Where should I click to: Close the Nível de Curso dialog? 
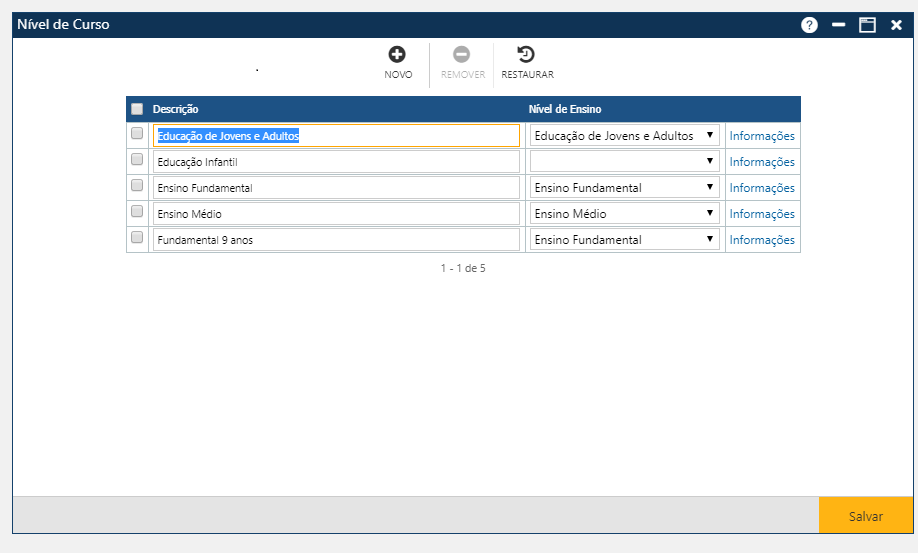896,25
